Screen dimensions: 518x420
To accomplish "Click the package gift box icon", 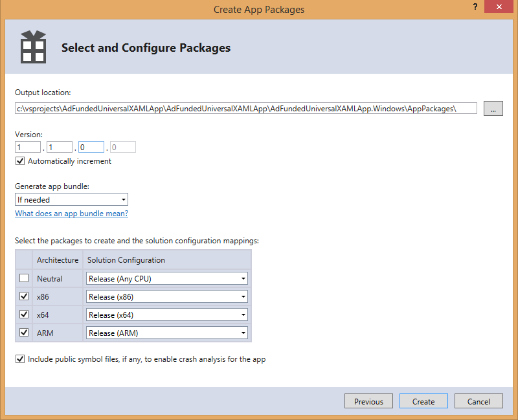I will (x=32, y=47).
